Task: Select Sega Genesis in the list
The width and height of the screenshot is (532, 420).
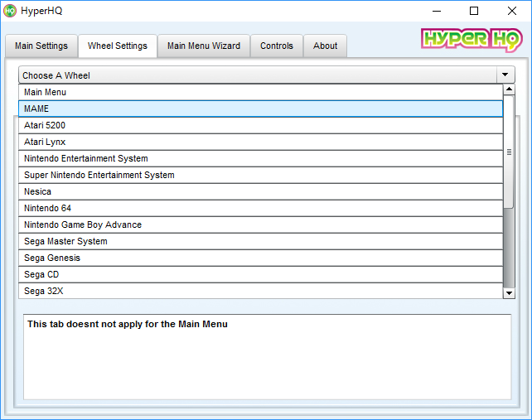Action: click(x=260, y=258)
